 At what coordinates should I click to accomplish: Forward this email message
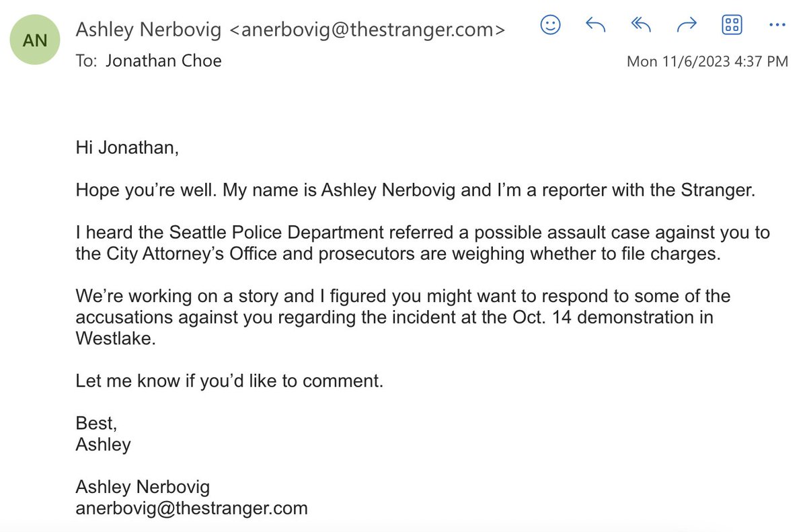pyautogui.click(x=687, y=26)
